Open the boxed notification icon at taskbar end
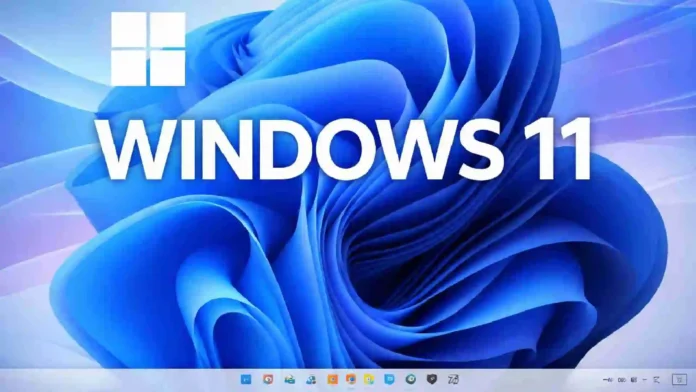The width and height of the screenshot is (696, 392). click(679, 380)
